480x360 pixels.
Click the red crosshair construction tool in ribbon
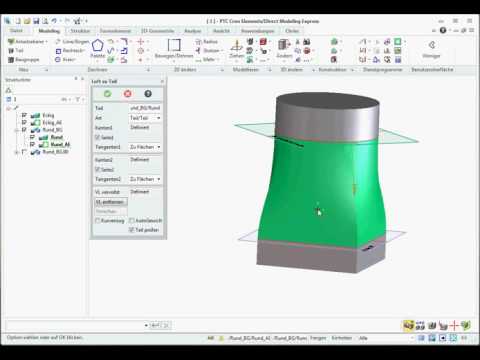coord(141,42)
